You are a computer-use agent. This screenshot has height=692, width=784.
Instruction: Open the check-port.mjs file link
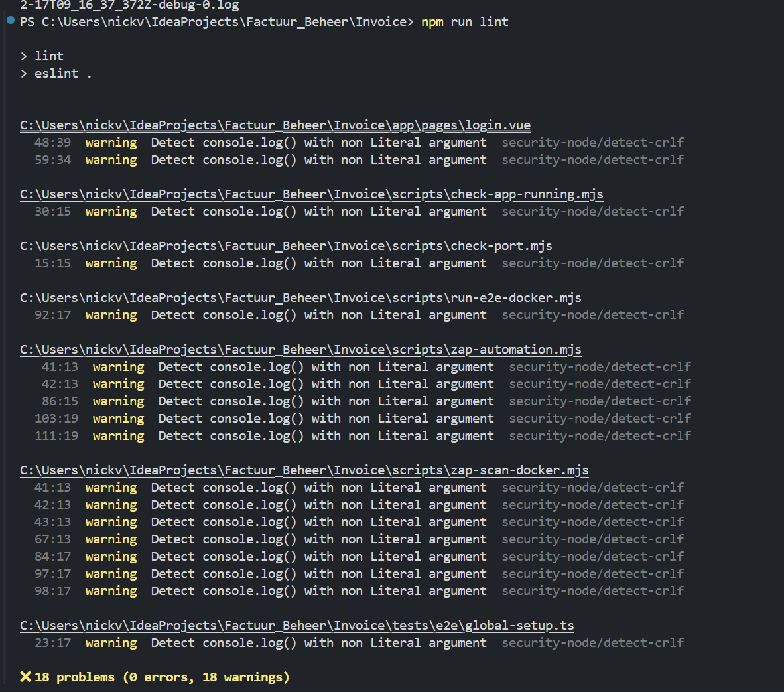point(286,245)
